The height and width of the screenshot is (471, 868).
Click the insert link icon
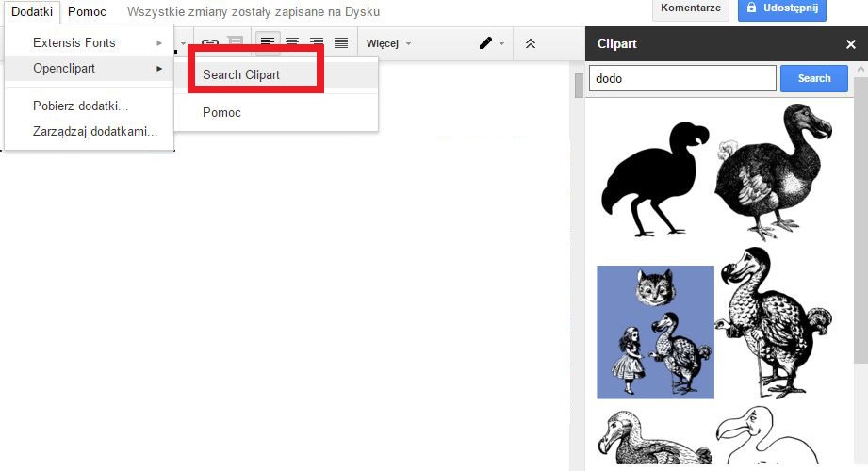[209, 41]
